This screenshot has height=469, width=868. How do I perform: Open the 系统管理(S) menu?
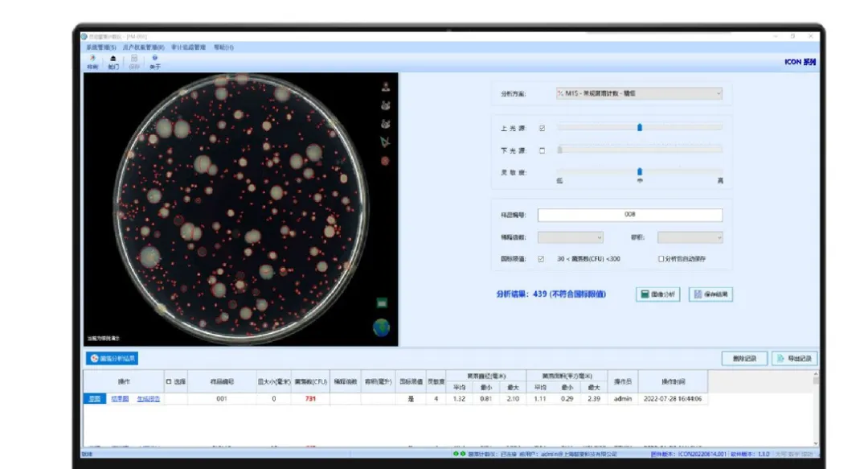coord(101,47)
